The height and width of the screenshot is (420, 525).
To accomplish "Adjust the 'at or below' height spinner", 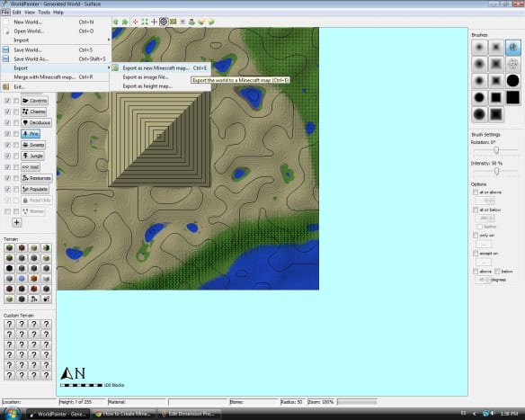I will pos(485,218).
